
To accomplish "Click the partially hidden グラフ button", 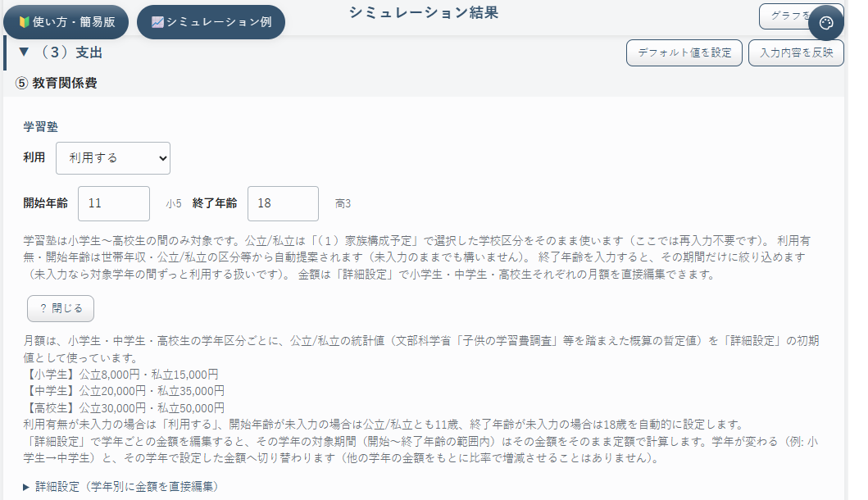I will point(784,16).
